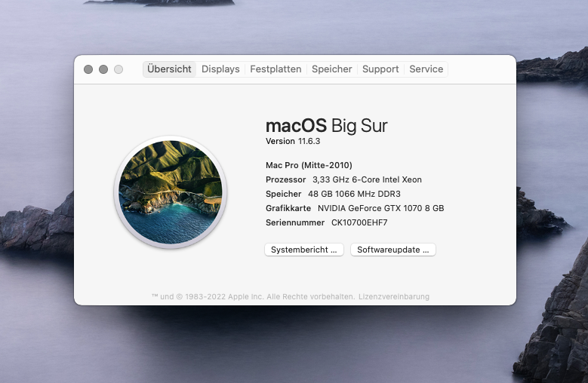
Task: Click the macOS Big Sur heading
Action: (326, 126)
